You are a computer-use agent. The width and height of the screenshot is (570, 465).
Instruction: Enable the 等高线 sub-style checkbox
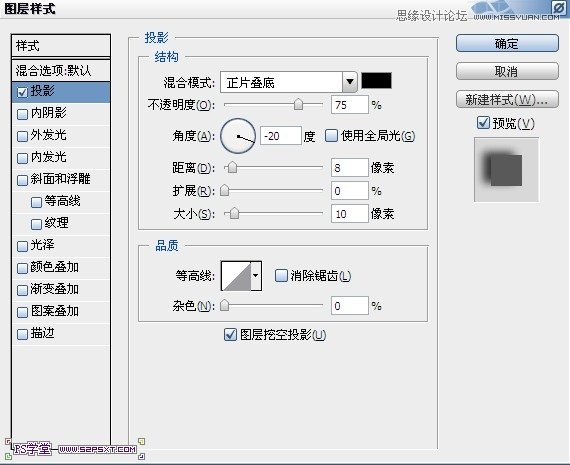coord(36,202)
